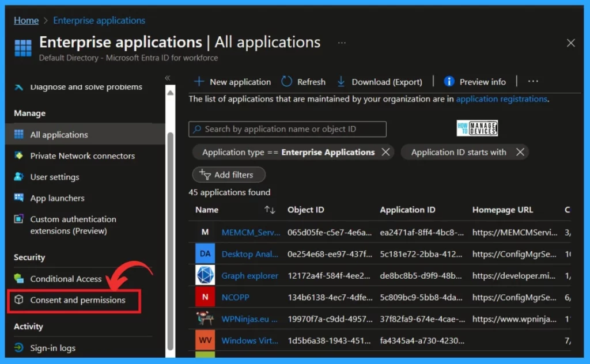590x364 pixels.
Task: Open User settings menu item
Action: (x=55, y=177)
